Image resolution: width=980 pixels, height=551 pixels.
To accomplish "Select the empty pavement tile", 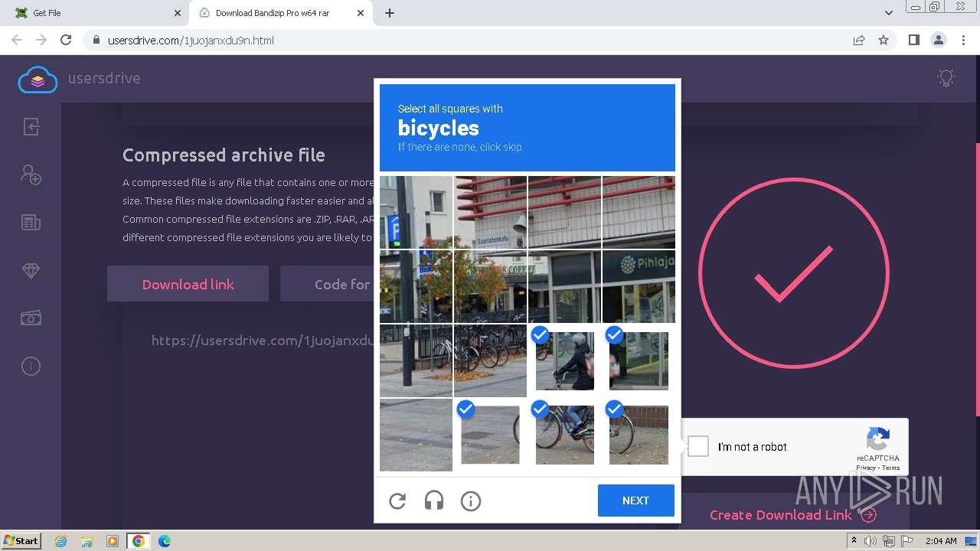I will tap(416, 435).
